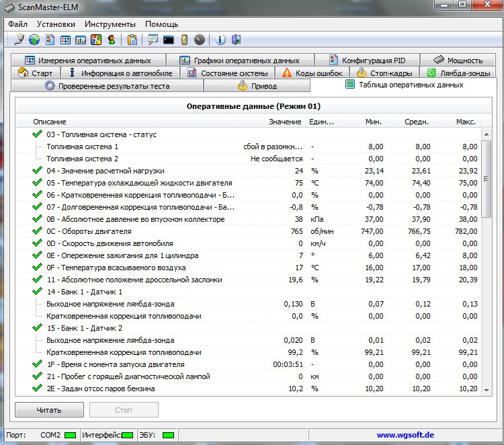
Task: Click the Мин. column header
Action: coord(363,122)
